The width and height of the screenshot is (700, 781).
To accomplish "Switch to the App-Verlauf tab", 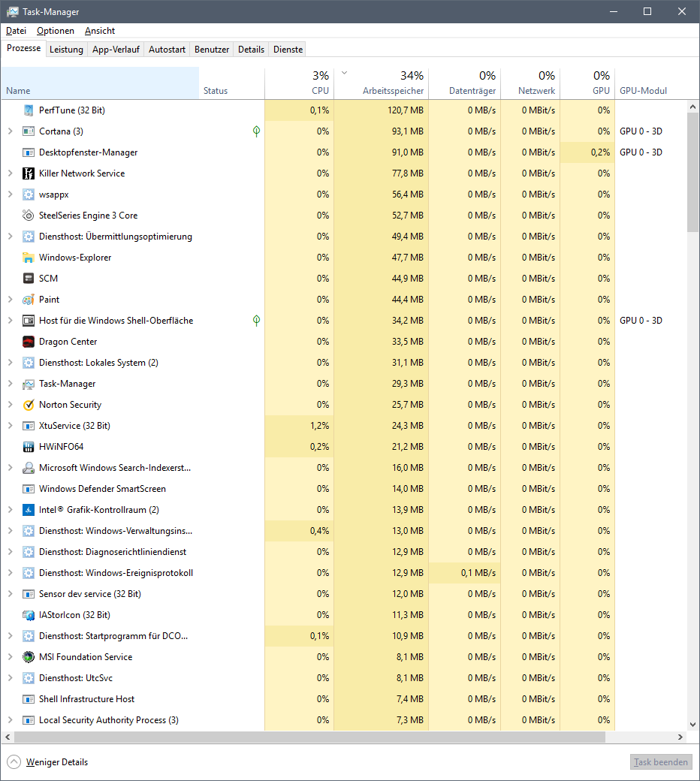I will pos(116,50).
